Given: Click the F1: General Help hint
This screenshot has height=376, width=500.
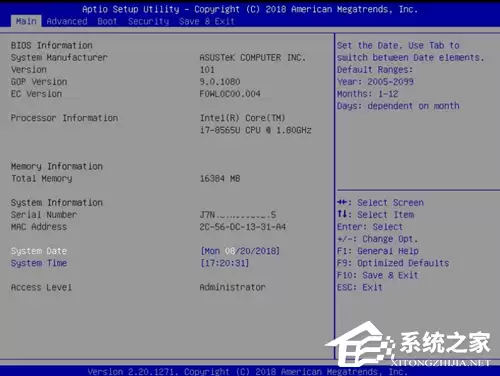Looking at the screenshot, I should click(378, 251).
